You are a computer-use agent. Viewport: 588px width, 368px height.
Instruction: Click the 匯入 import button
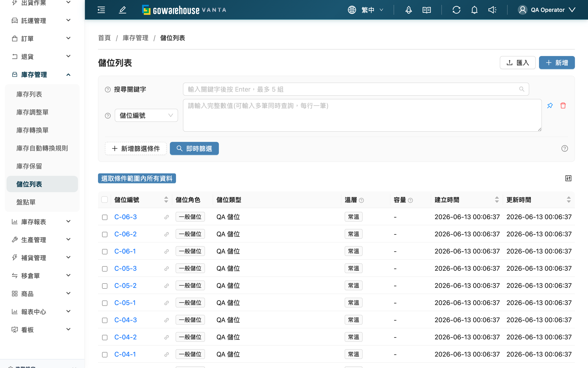point(518,63)
